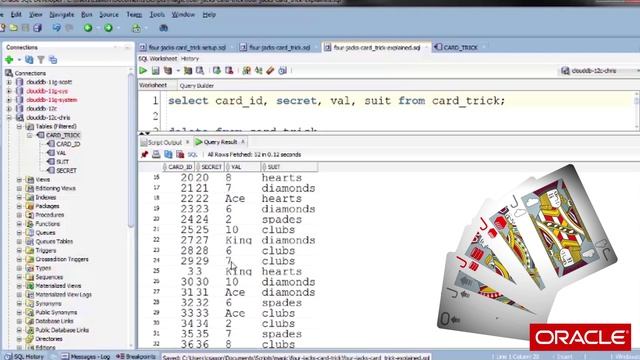The height and width of the screenshot is (360, 640).
Task: Click the Schema Browser icon in Connections panel
Action: coord(53,60)
